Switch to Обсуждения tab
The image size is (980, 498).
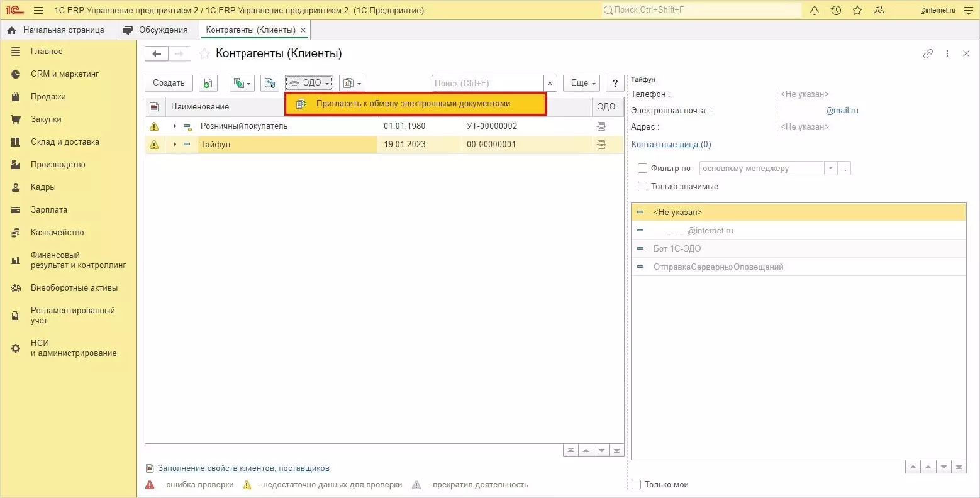pos(157,30)
